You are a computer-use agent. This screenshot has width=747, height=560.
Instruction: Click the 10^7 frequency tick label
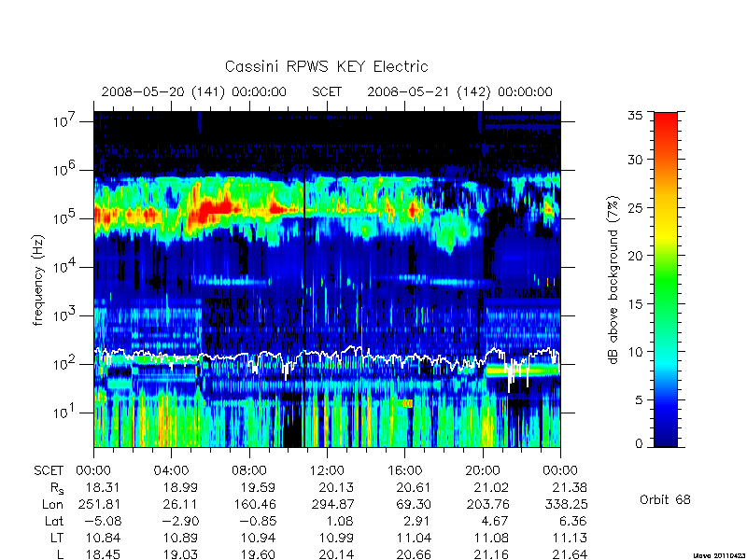point(64,121)
